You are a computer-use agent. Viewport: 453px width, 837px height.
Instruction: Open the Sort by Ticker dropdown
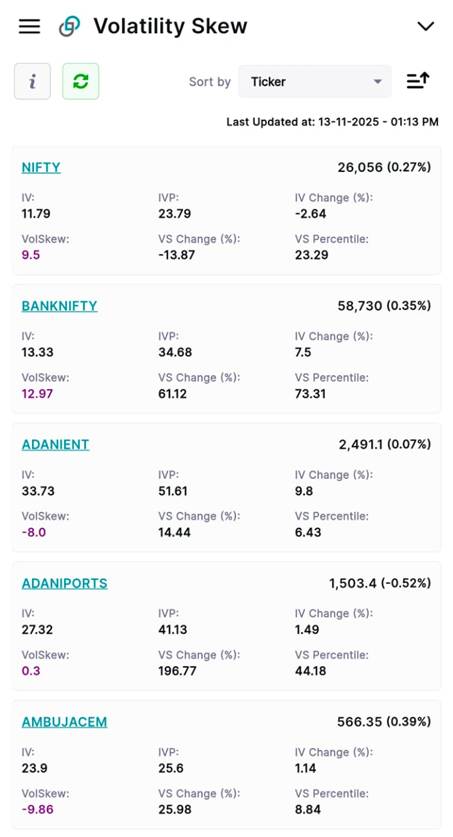(315, 82)
